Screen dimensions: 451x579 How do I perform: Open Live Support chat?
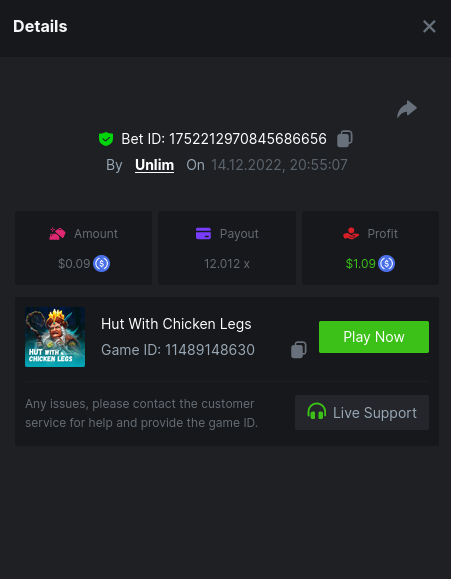[362, 412]
